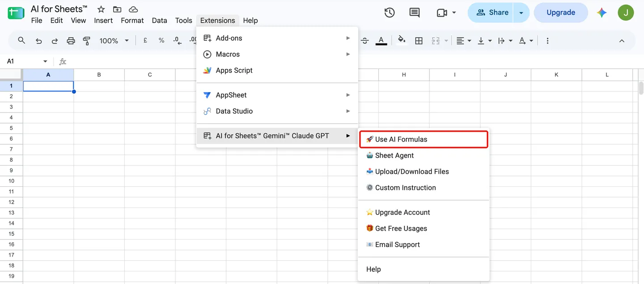The image size is (644, 284).
Task: Print the spreadsheet
Action: coord(71,41)
